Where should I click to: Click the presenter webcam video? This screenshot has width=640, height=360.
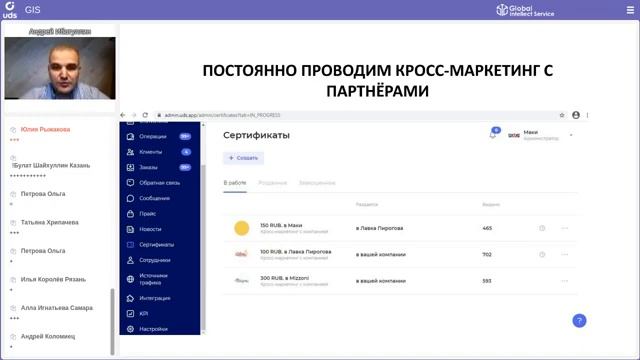coord(60,68)
